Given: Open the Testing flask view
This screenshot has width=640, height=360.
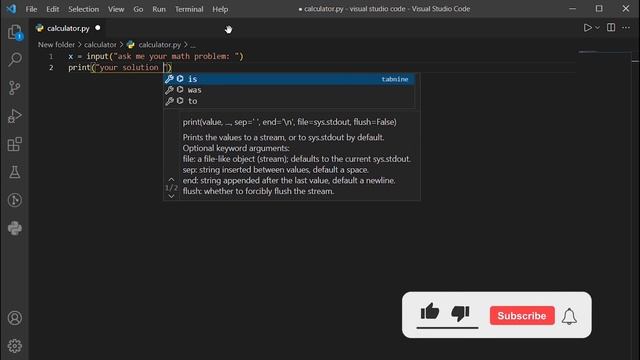Looking at the screenshot, I should pos(15,172).
